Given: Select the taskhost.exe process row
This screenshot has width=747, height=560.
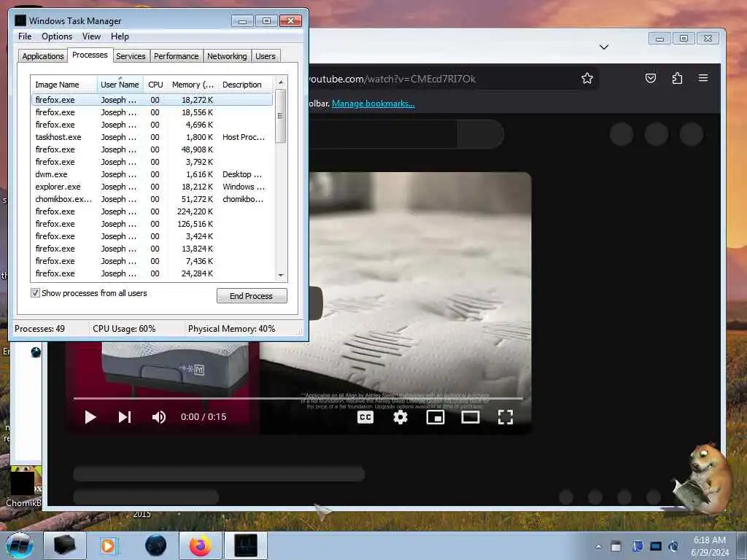Looking at the screenshot, I should [x=152, y=137].
